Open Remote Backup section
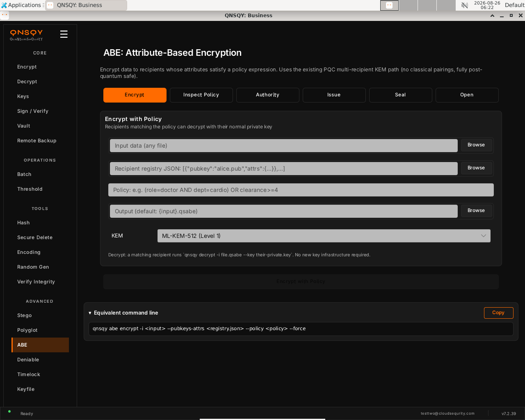This screenshot has height=420, width=525. (x=40, y=141)
